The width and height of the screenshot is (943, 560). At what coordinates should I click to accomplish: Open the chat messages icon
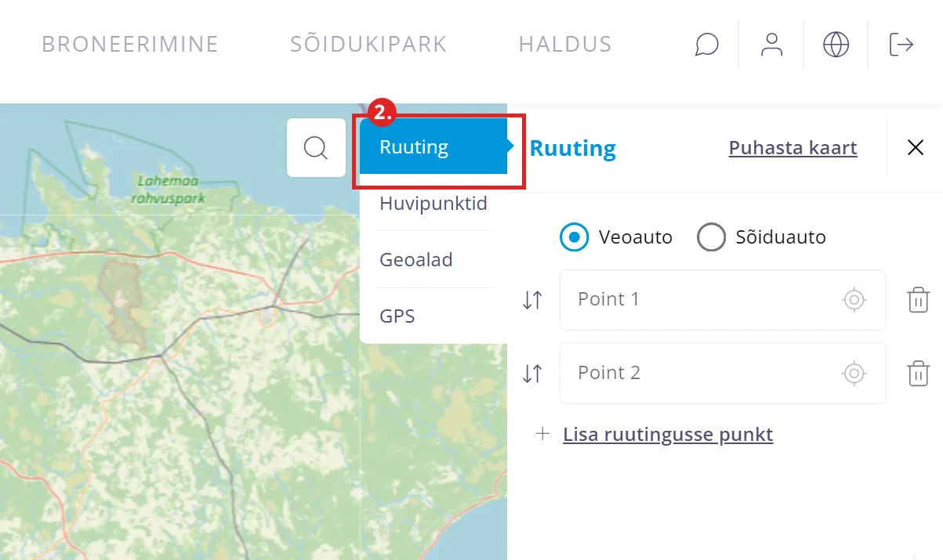[706, 45]
